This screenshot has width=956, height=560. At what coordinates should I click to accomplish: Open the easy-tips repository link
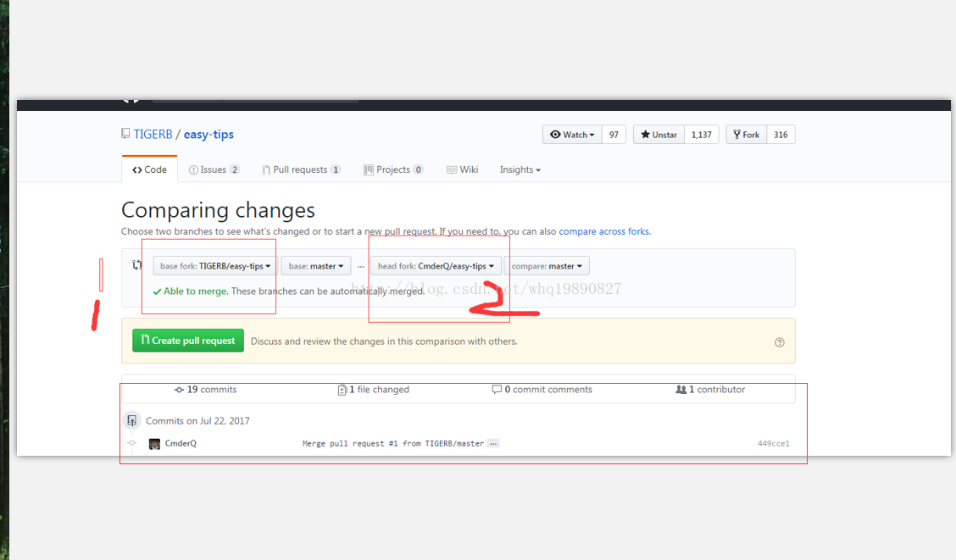pos(208,135)
